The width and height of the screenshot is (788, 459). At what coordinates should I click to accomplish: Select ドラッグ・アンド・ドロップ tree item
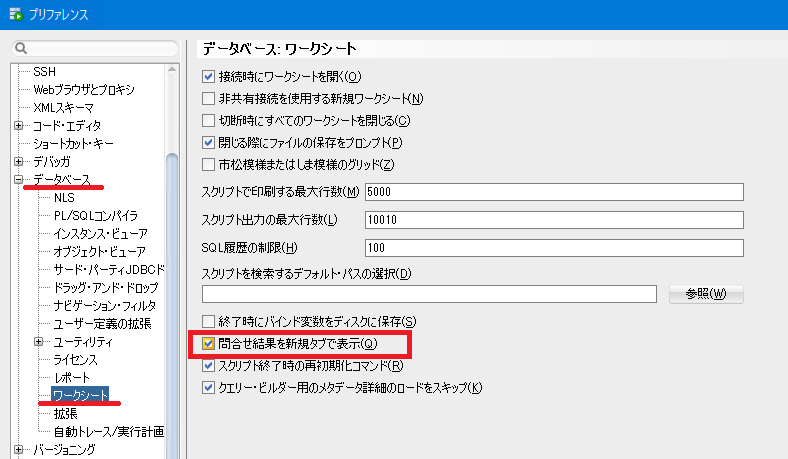pos(106,288)
